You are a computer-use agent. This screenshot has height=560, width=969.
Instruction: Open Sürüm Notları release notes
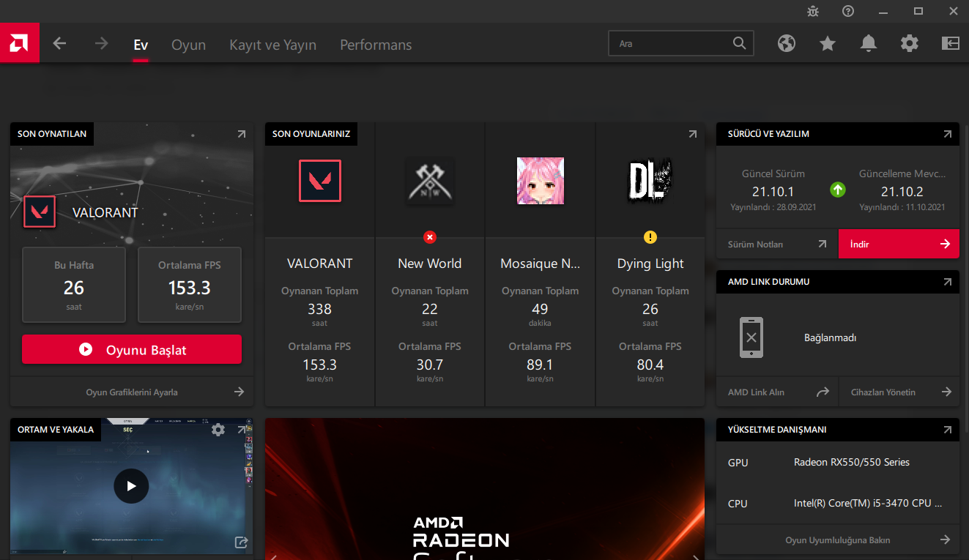(777, 244)
